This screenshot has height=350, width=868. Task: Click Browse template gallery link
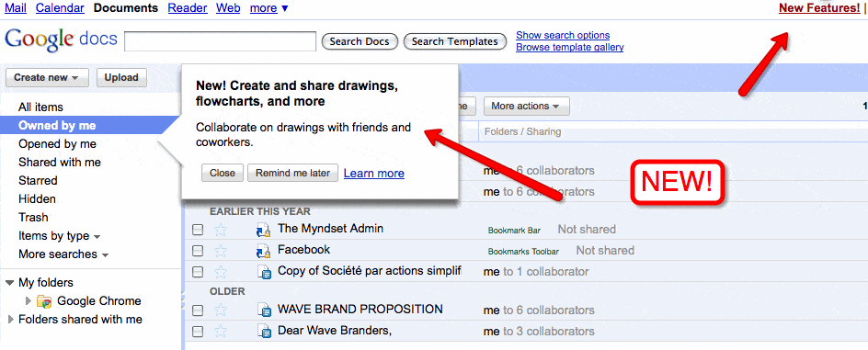click(x=570, y=47)
